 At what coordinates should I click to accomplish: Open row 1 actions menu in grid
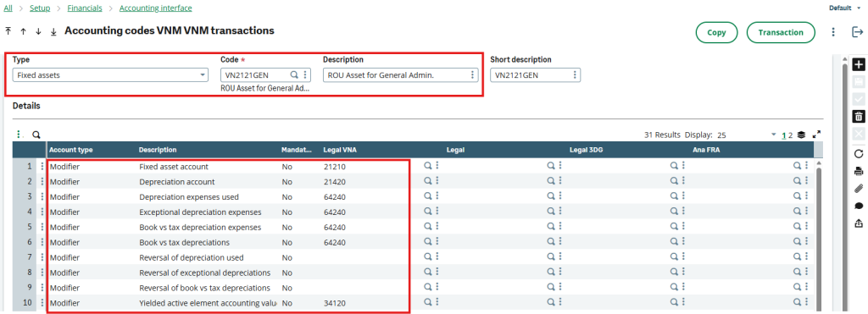[42, 166]
